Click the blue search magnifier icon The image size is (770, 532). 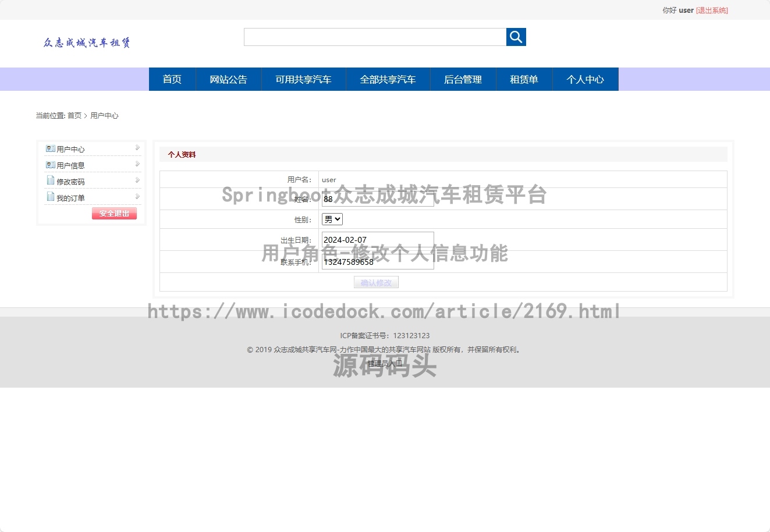pos(516,37)
